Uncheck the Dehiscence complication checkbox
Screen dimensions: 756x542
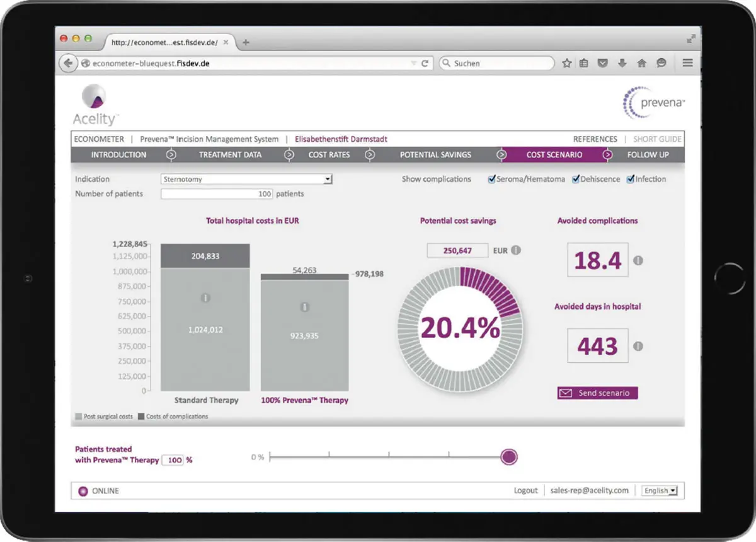coord(576,179)
